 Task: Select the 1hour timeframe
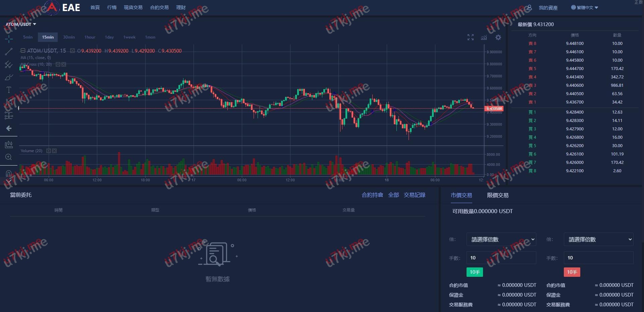(x=90, y=37)
